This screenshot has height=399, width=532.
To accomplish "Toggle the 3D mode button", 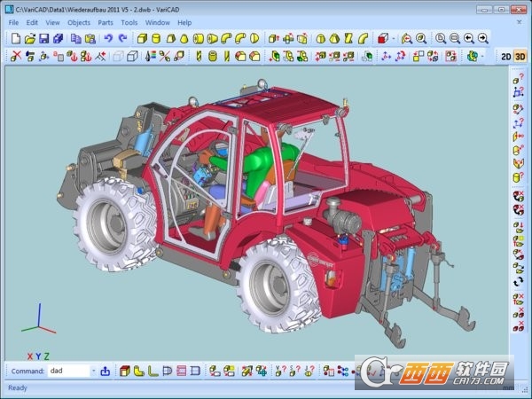I will coord(520,57).
